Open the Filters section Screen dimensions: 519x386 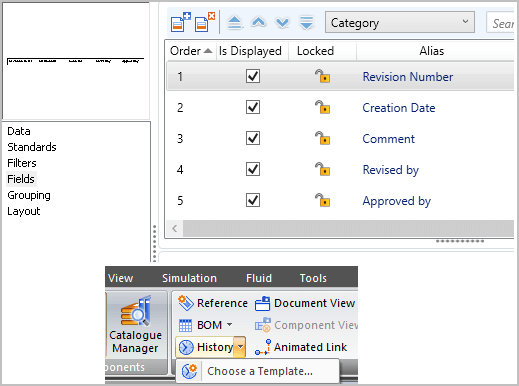tap(22, 163)
